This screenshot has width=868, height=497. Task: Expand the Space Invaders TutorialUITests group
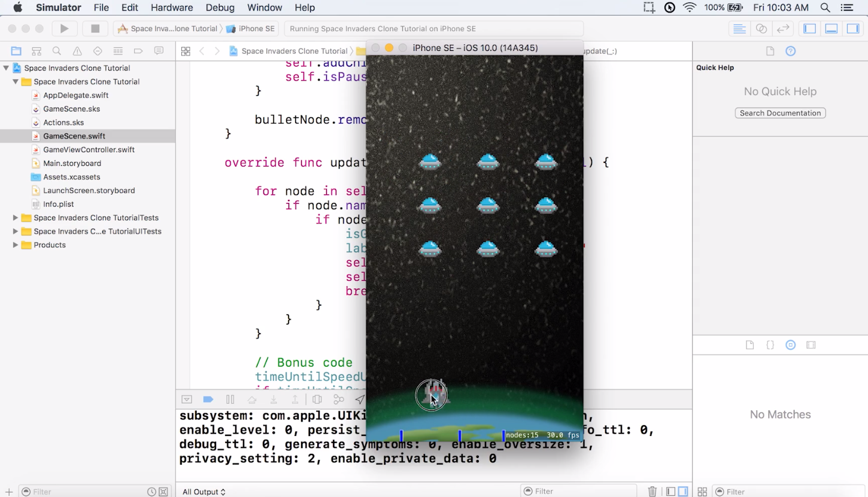click(16, 232)
